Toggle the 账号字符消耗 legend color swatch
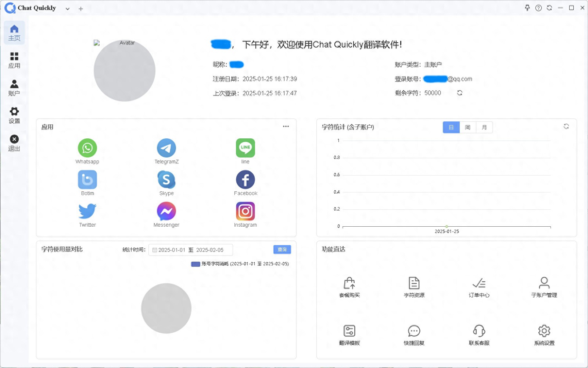This screenshot has width=588, height=368. pos(196,264)
